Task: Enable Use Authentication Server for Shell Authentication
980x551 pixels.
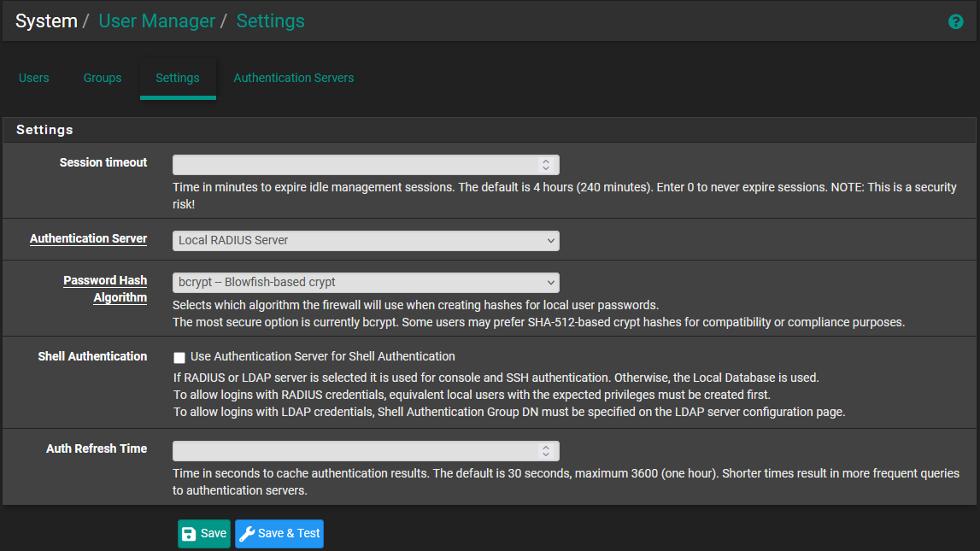Action: click(x=179, y=357)
